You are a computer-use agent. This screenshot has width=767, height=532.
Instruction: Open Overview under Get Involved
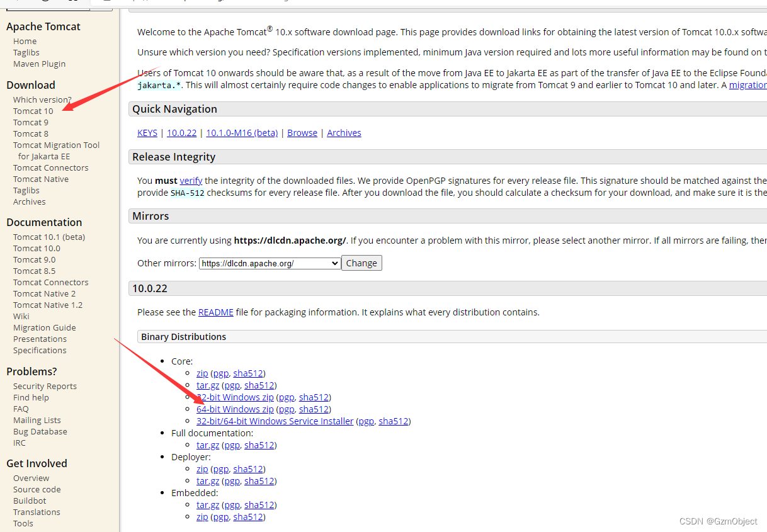[31, 478]
